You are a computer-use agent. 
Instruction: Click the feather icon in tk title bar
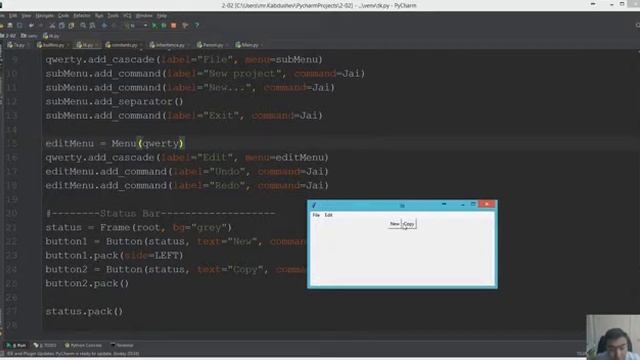(x=314, y=205)
